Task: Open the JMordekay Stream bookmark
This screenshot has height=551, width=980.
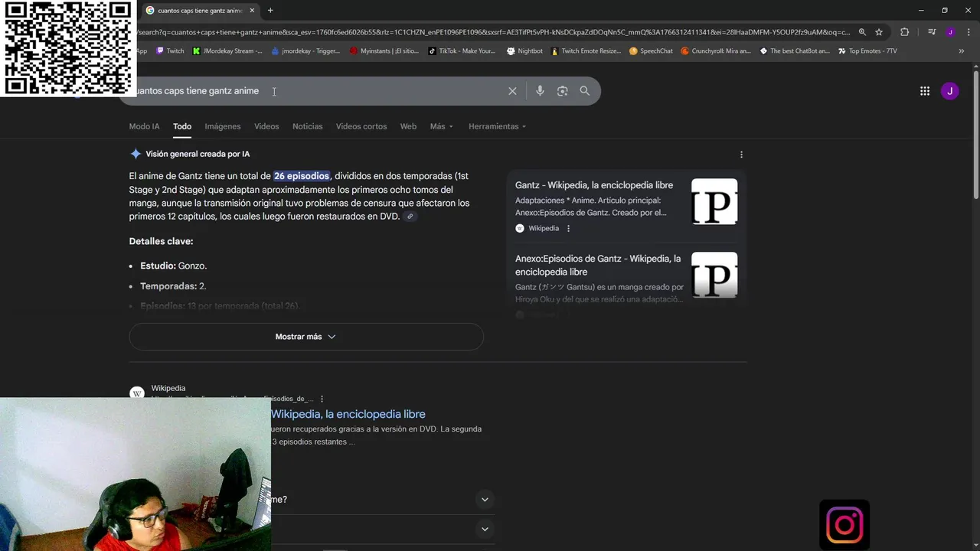Action: [227, 51]
